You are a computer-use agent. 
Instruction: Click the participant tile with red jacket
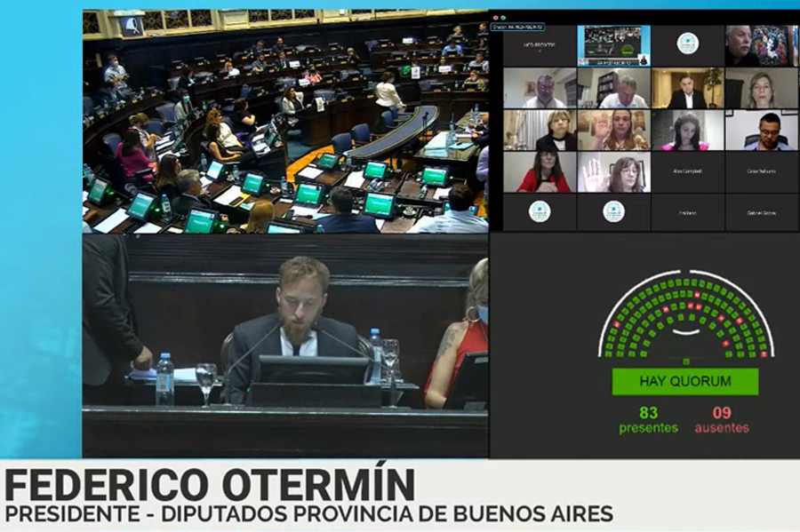coord(540,172)
